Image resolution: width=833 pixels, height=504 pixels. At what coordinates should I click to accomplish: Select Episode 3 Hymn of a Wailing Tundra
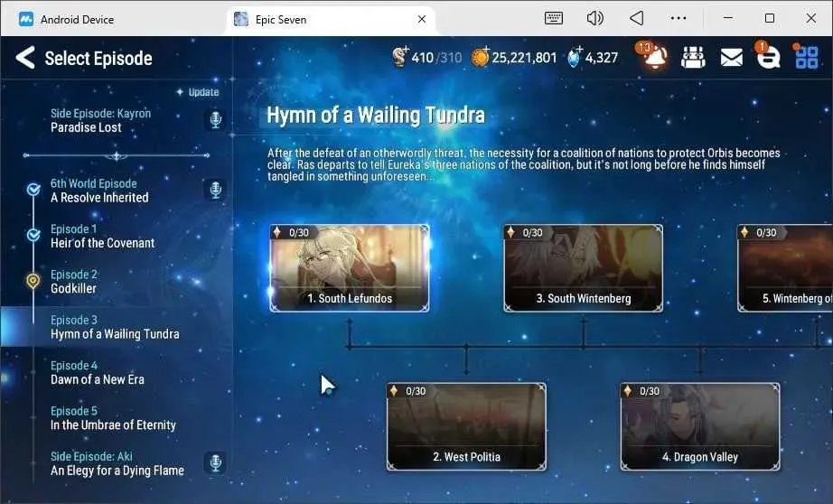(x=117, y=327)
